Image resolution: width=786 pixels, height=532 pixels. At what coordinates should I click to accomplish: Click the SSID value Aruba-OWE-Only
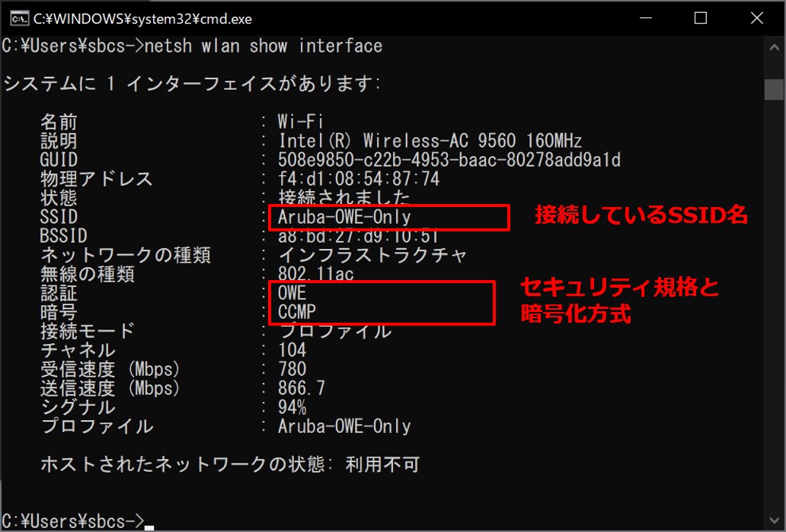pos(344,218)
